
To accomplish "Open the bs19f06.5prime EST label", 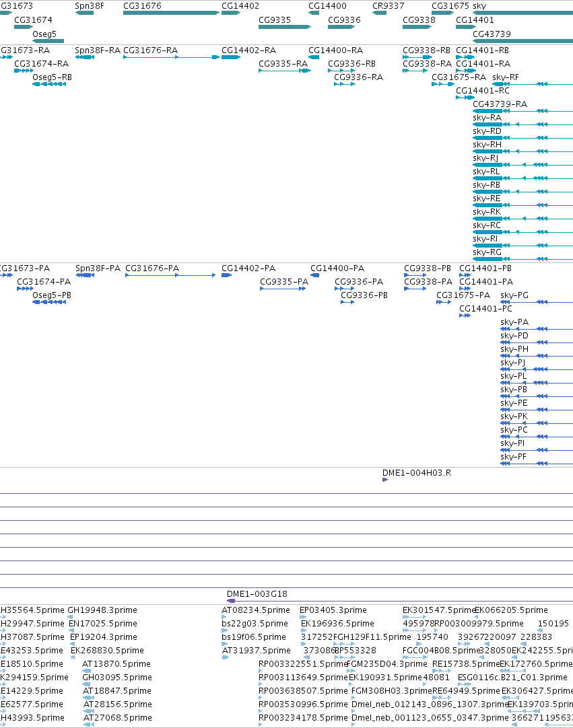I will point(254,637).
